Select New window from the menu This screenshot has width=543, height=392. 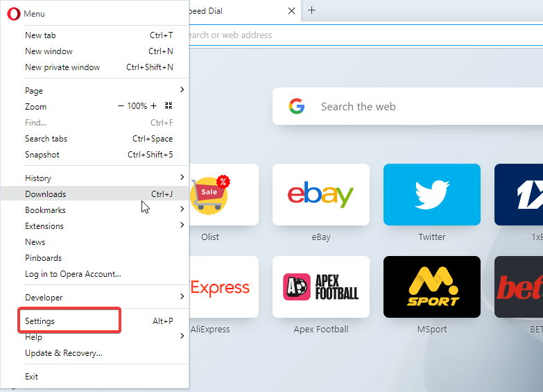tap(95, 51)
